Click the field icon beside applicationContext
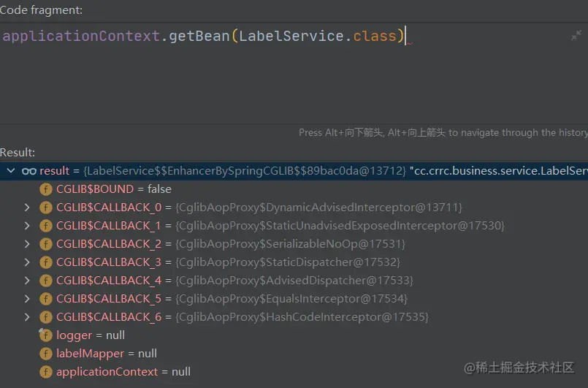The width and height of the screenshot is (588, 388). click(46, 372)
